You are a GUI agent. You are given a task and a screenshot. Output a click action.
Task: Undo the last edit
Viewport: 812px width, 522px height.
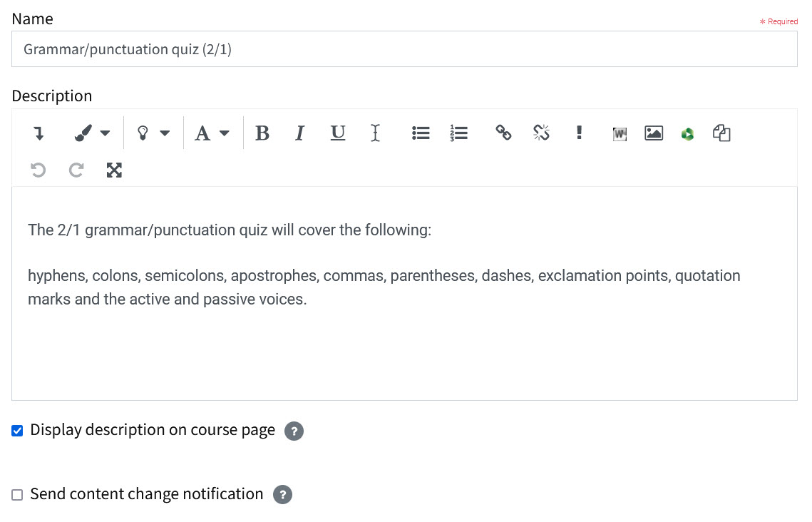tap(38, 170)
